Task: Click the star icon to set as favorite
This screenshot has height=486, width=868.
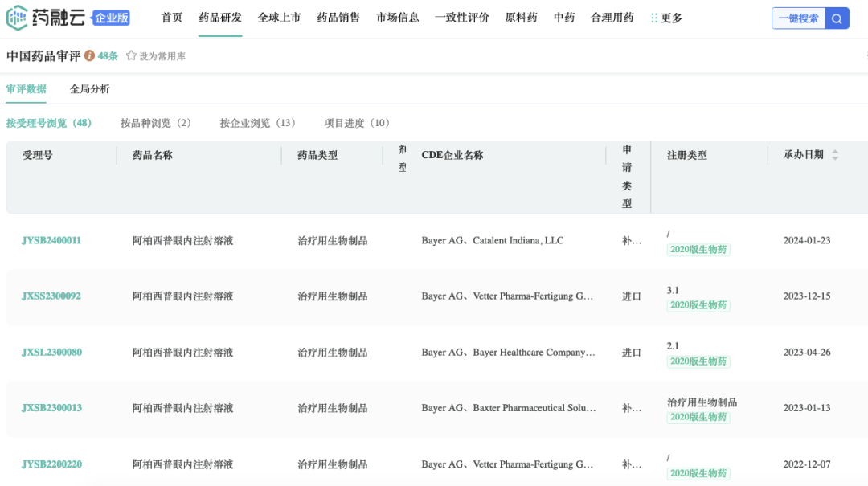Action: pyautogui.click(x=131, y=56)
